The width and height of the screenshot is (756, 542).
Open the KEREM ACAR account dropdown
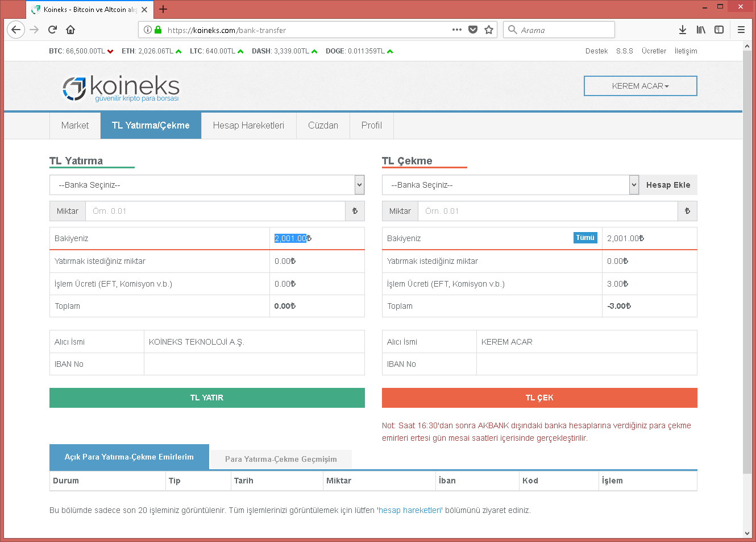[x=641, y=86]
